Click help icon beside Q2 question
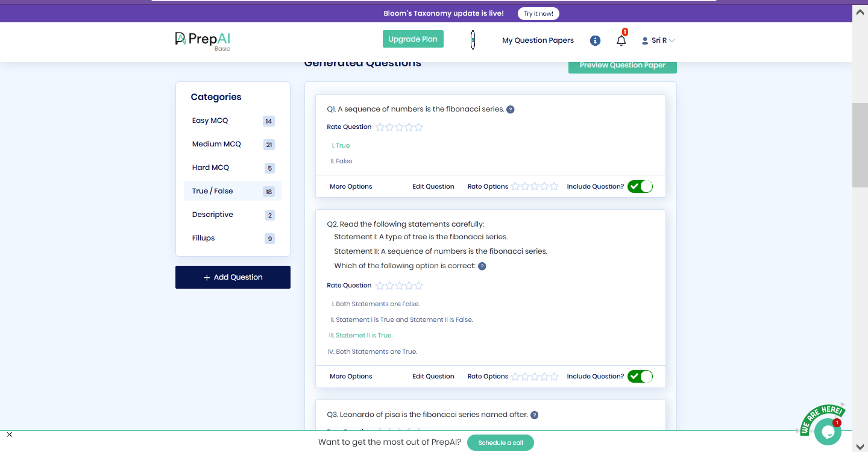 pyautogui.click(x=482, y=266)
